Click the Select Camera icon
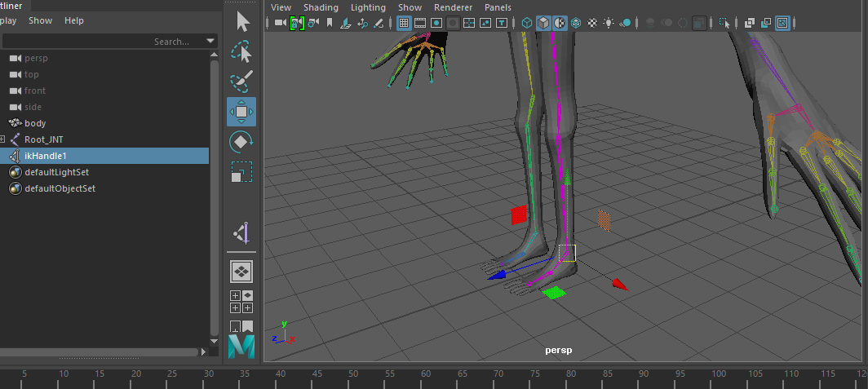 (281, 23)
